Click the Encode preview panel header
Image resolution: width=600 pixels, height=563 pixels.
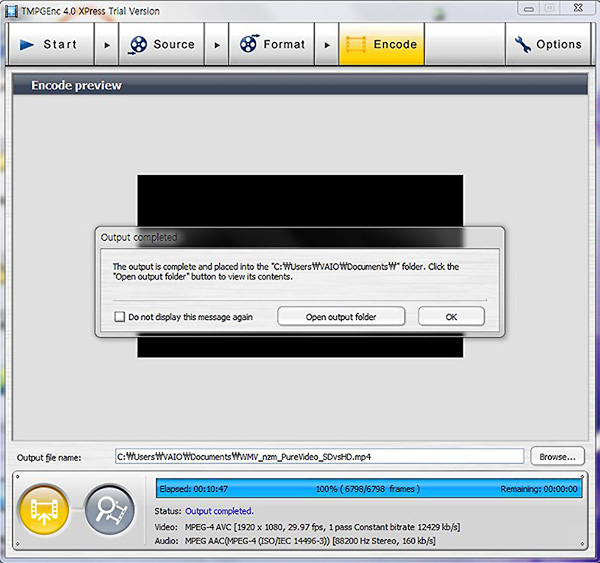[x=300, y=85]
